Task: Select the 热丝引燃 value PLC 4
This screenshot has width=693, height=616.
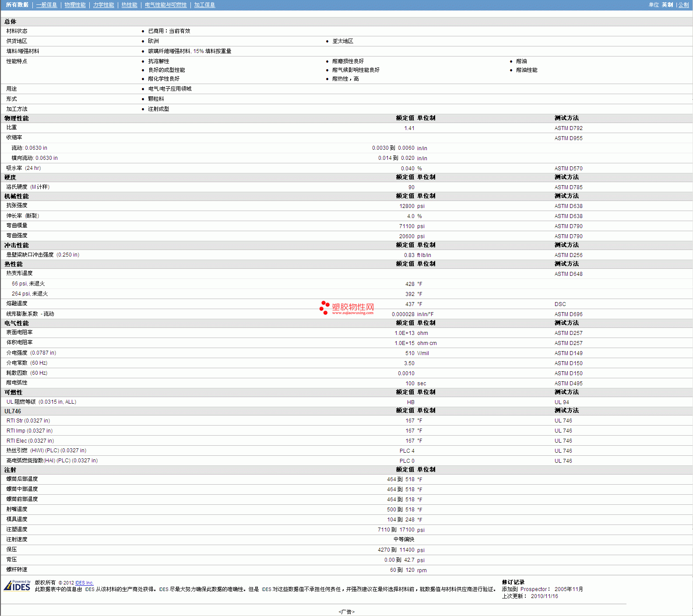Action: coord(407,451)
